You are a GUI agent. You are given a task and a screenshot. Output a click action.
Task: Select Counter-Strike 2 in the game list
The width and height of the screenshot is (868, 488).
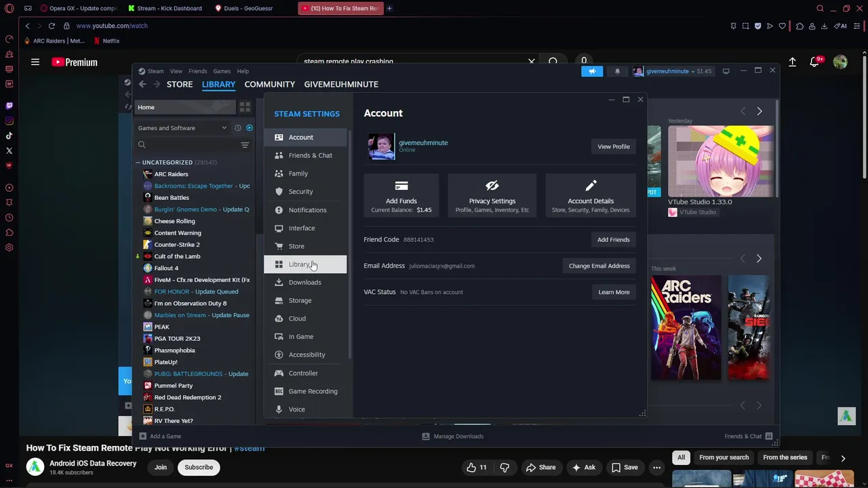pos(177,245)
